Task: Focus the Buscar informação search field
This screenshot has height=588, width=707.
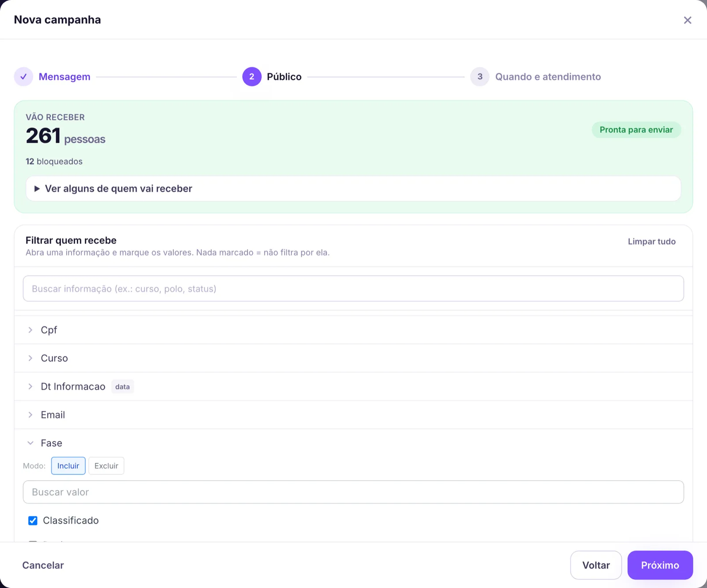Action: 353,288
